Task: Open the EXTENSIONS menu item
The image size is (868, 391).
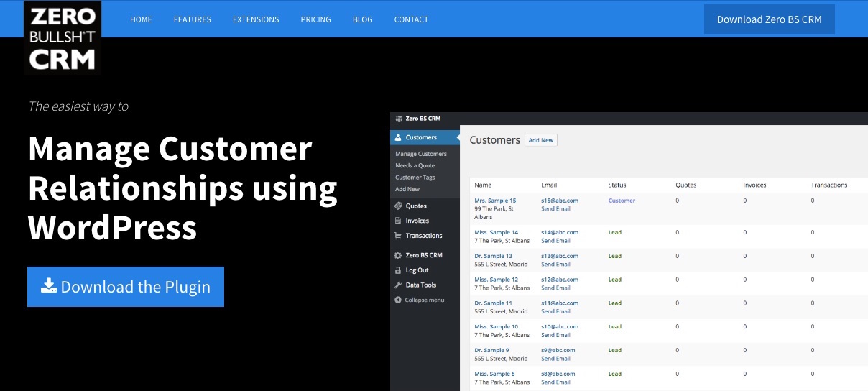Action: pyautogui.click(x=256, y=19)
